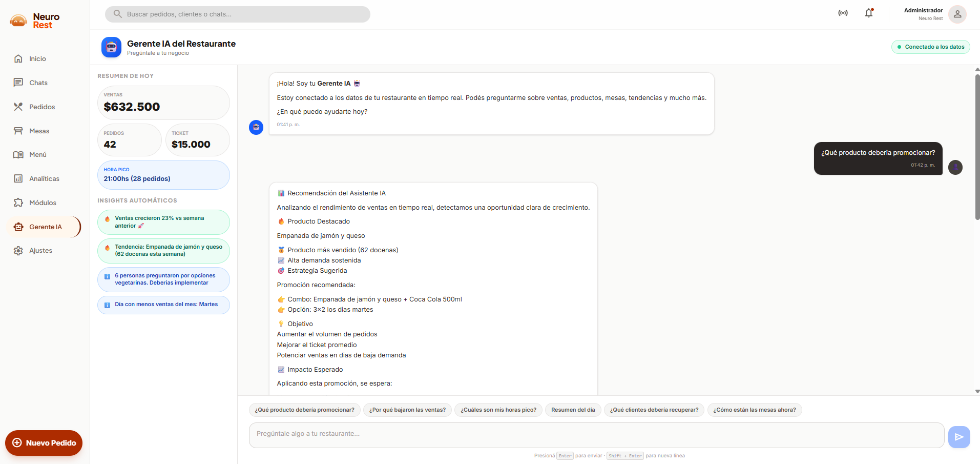This screenshot has height=464, width=980.
Task: Click the notification bell icon
Action: (869, 13)
